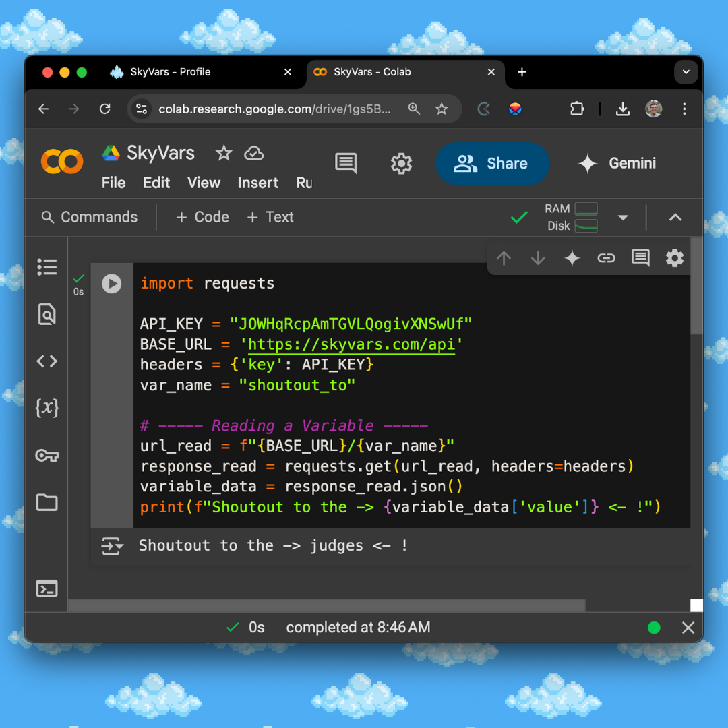Screen dimensions: 728x728
Task: Add a comment to the cell
Action: (641, 257)
